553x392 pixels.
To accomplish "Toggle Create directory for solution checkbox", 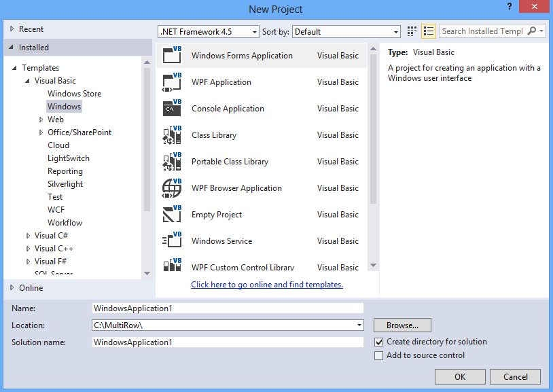I will click(379, 342).
